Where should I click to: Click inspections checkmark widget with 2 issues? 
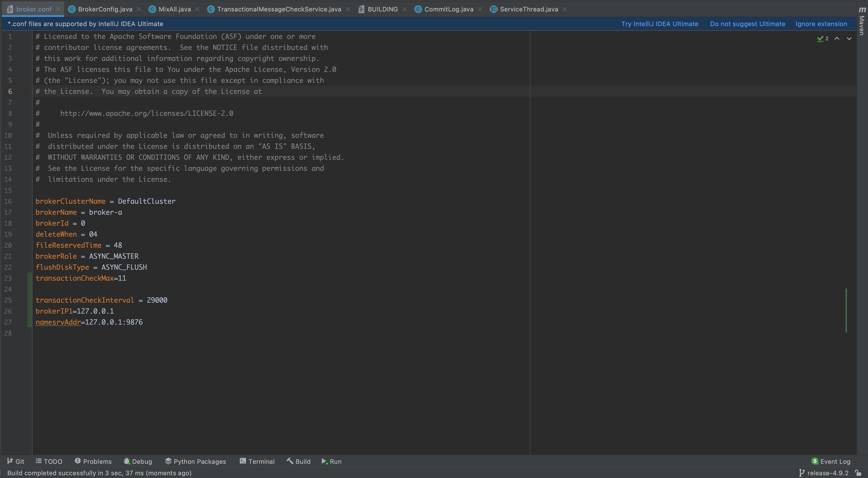coord(822,39)
